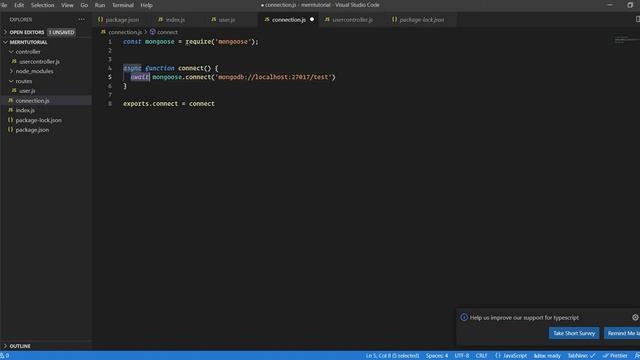The height and width of the screenshot is (360, 640).
Task: Open the View menu
Action: tap(67, 5)
